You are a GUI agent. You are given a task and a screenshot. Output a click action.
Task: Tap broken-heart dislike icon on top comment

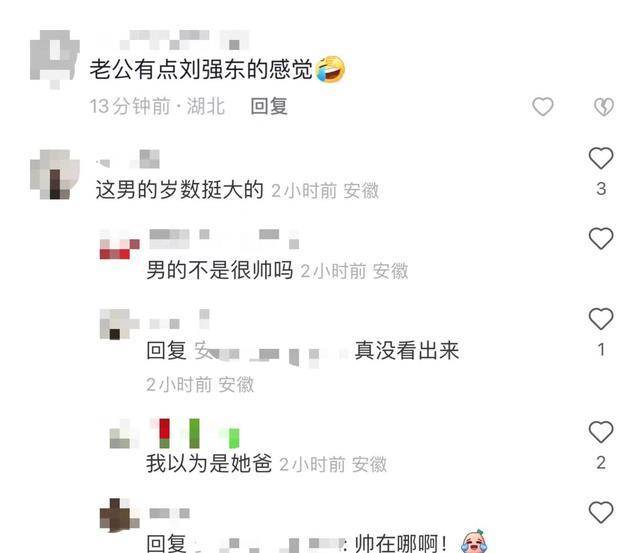(604, 107)
